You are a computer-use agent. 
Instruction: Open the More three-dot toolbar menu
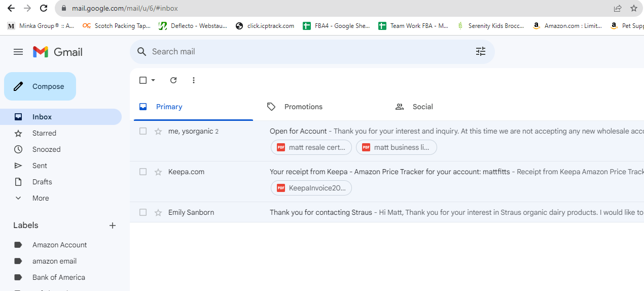[x=194, y=80]
